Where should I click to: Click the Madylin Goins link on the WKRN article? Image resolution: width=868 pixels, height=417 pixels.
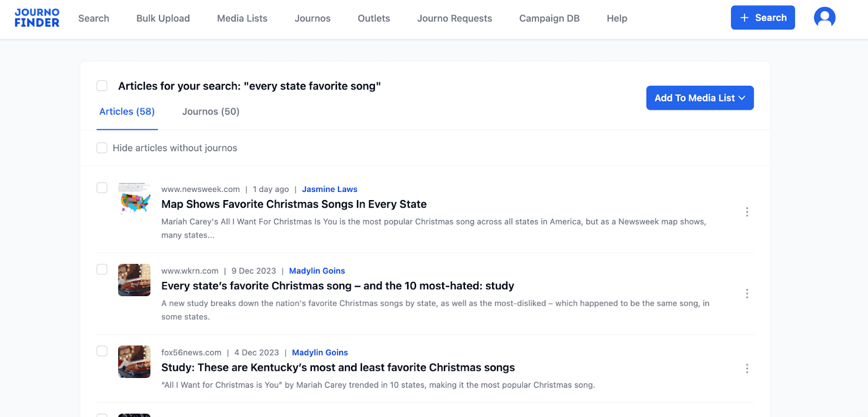click(317, 271)
